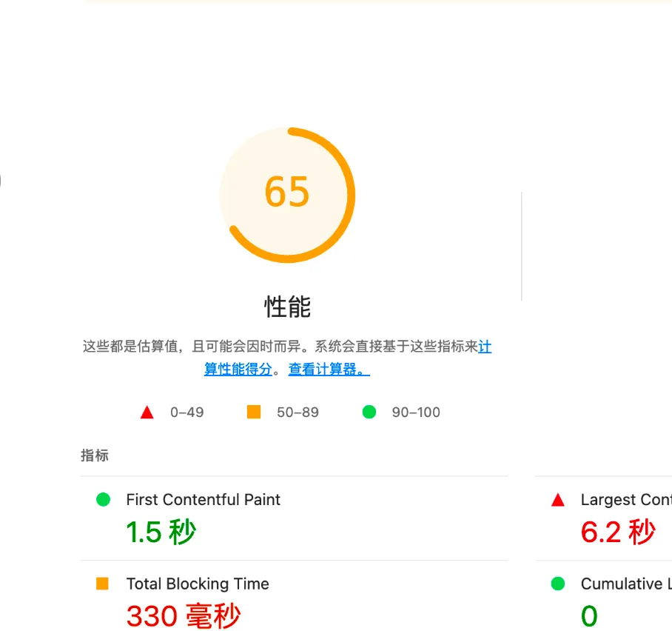This screenshot has height=631, width=672.
Task: Click orange square beside Total Blocking Time
Action: (102, 584)
